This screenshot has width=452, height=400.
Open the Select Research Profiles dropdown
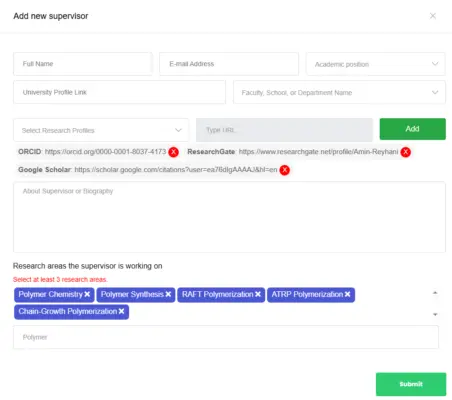101,130
